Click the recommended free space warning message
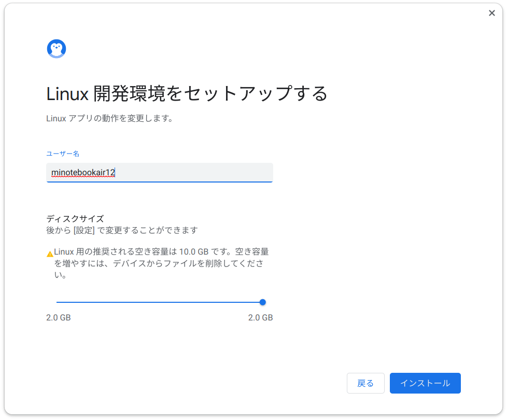Viewport: 507px width, 420px height. 161,263
